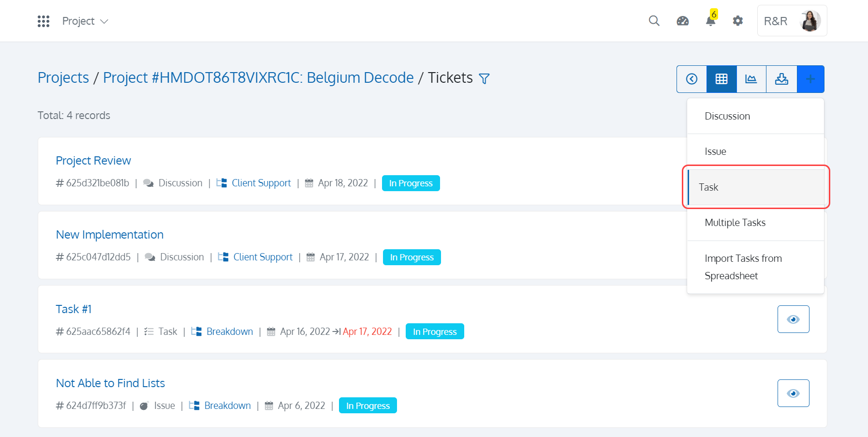This screenshot has width=868, height=437.
Task: Open the chart report view
Action: [751, 79]
